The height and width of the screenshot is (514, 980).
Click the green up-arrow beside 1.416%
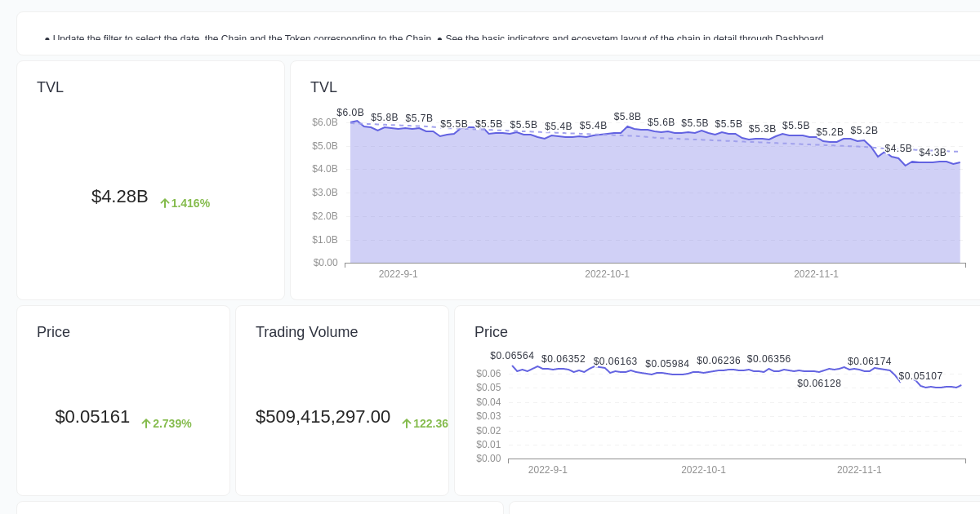click(x=164, y=203)
